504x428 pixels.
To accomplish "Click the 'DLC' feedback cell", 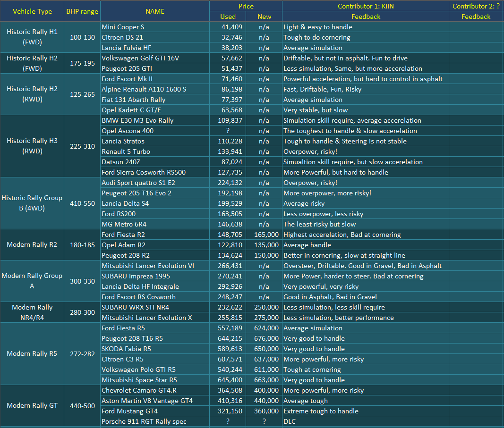I will pyautogui.click(x=365, y=421).
